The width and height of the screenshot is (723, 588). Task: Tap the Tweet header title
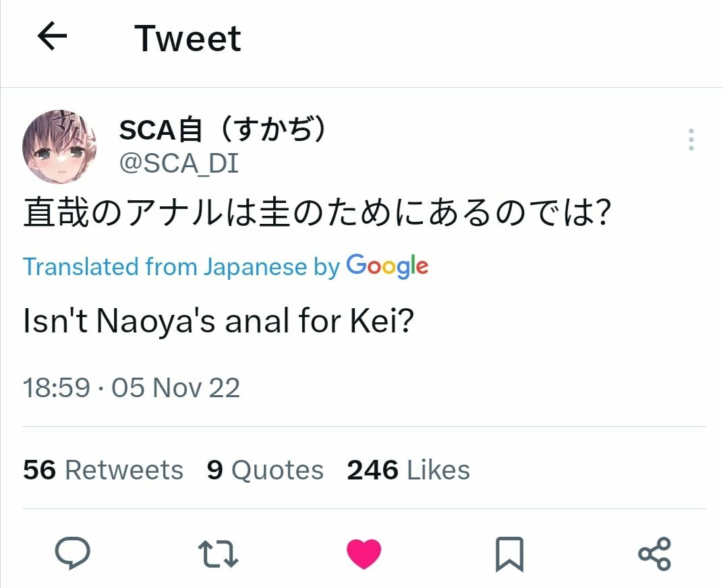tap(187, 38)
